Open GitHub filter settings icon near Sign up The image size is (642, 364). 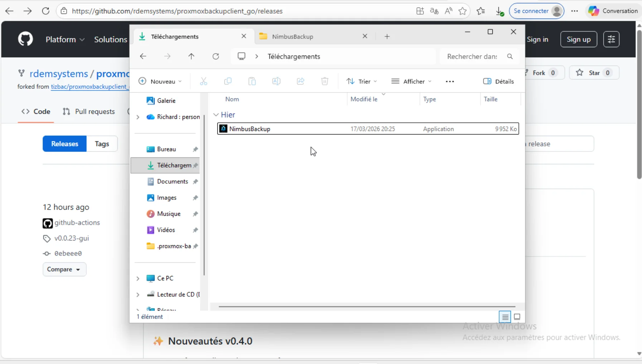612,39
